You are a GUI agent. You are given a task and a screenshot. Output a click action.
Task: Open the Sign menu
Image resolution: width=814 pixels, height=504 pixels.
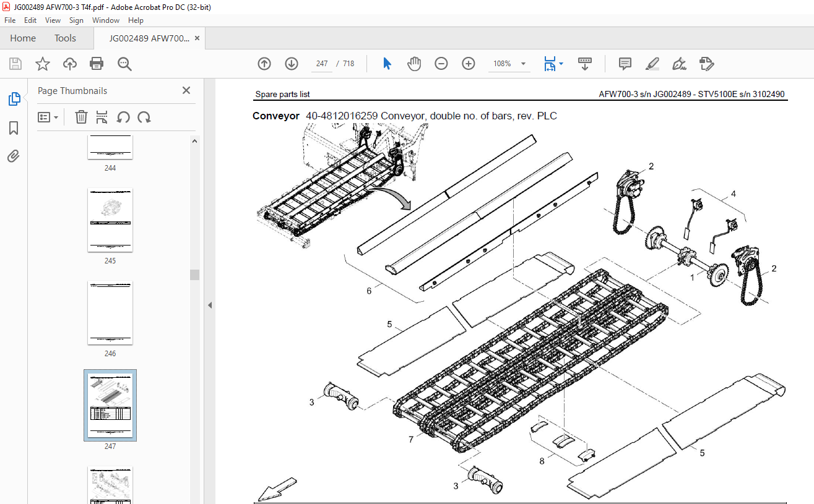coord(76,20)
